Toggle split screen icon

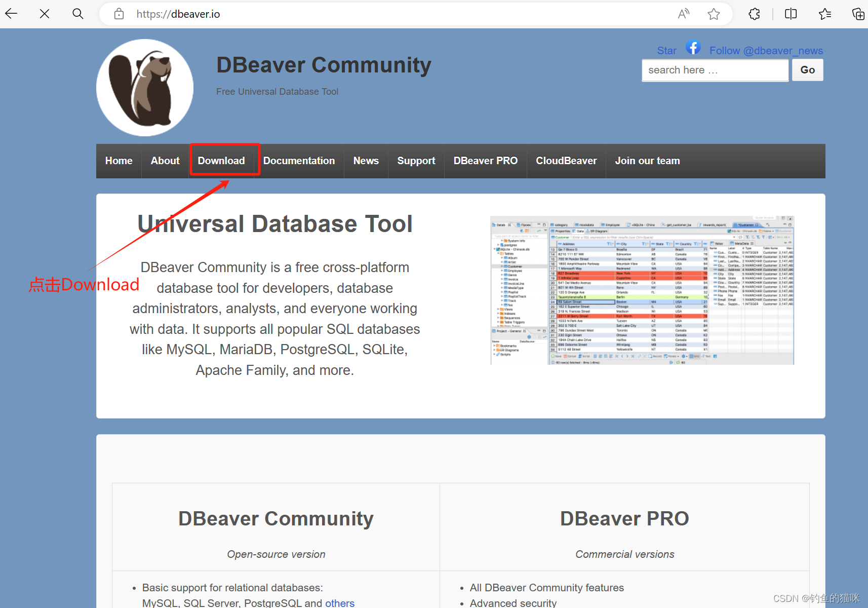[x=791, y=14]
